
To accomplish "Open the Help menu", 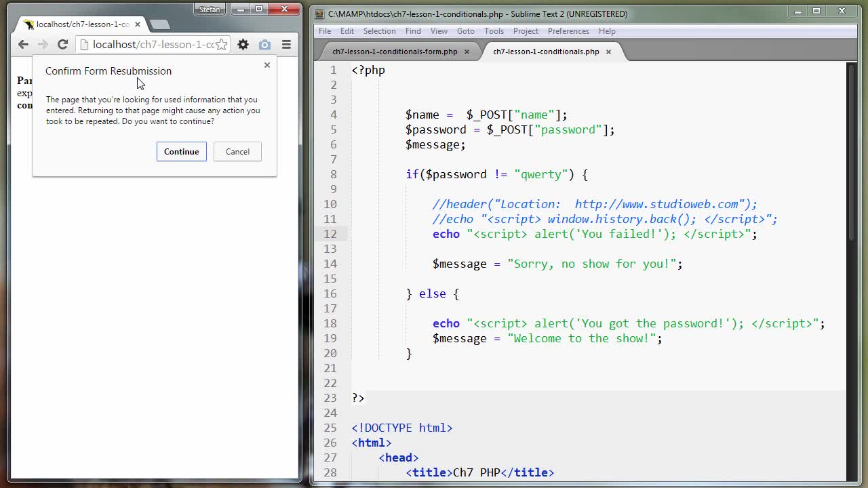I will (x=607, y=31).
